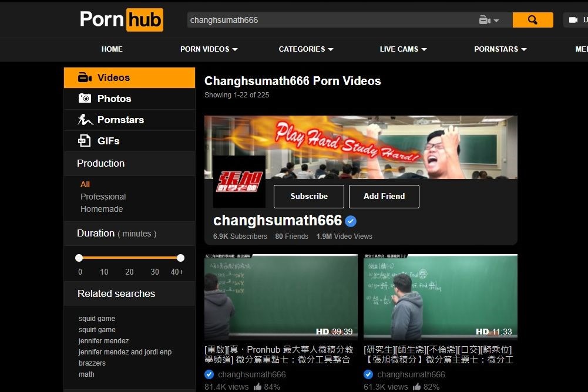Click the changhsumath666 channel name heading
The height and width of the screenshot is (392, 588).
pos(277,221)
